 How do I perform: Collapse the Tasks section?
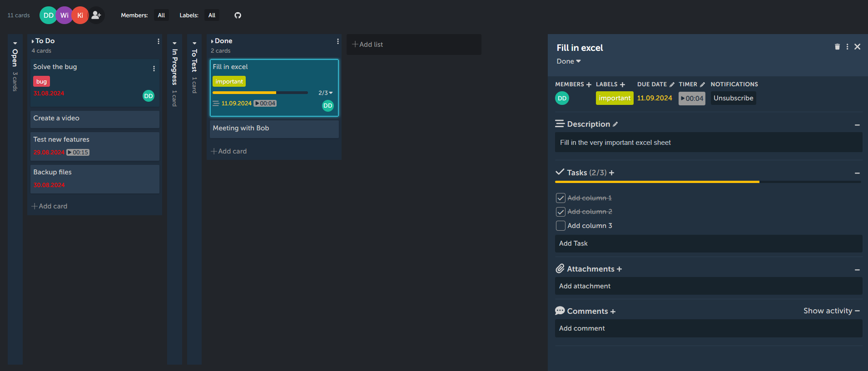tap(857, 173)
